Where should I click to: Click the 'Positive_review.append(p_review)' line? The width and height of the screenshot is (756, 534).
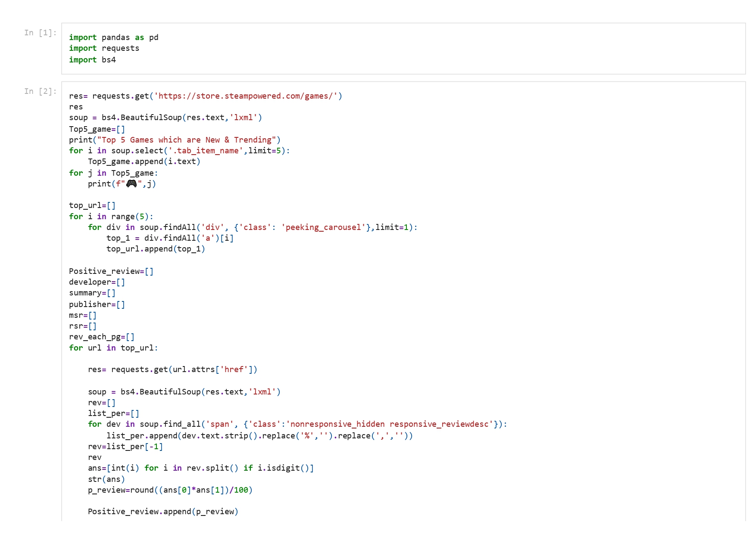tap(163, 512)
